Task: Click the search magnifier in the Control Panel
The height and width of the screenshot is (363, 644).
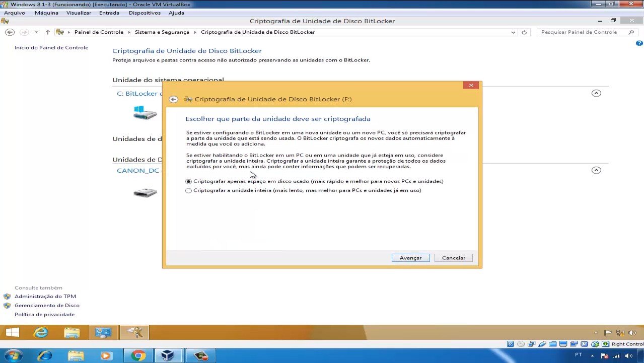Action: (x=631, y=32)
